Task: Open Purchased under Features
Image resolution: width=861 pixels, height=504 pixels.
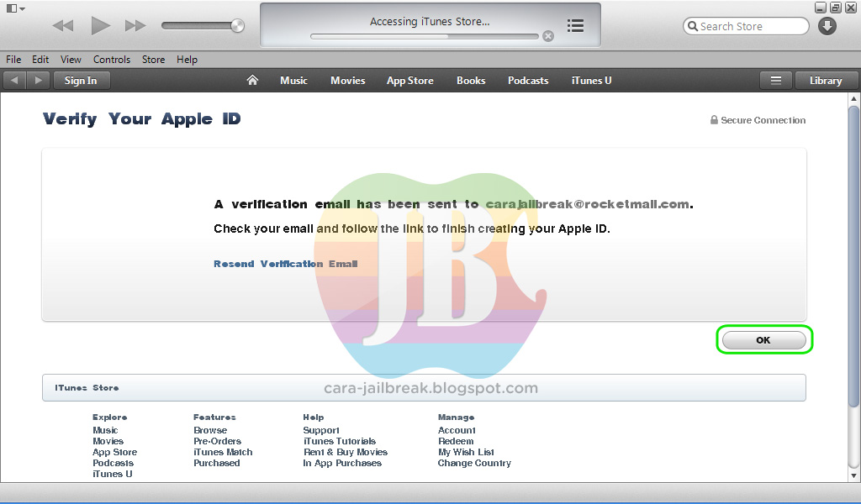Action: [x=217, y=463]
